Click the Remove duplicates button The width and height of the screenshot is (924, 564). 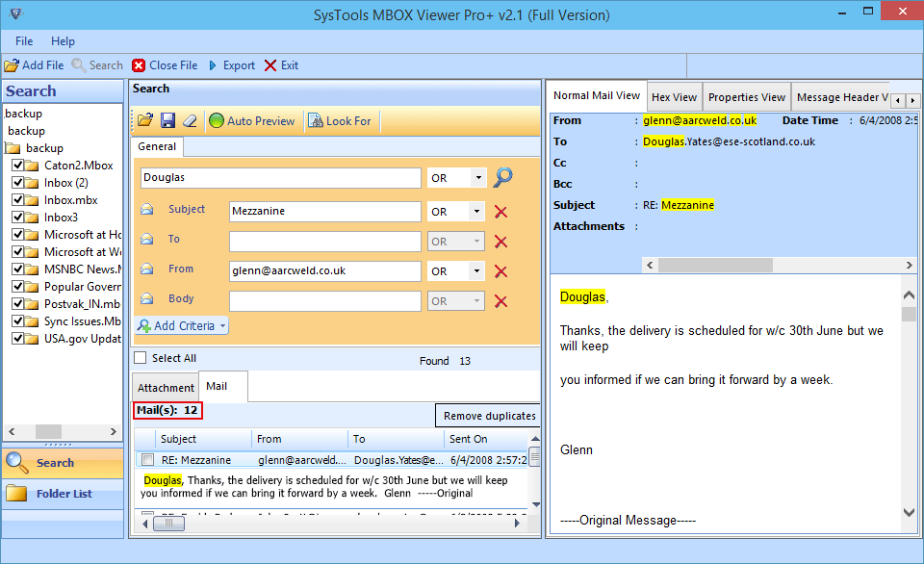pyautogui.click(x=489, y=416)
